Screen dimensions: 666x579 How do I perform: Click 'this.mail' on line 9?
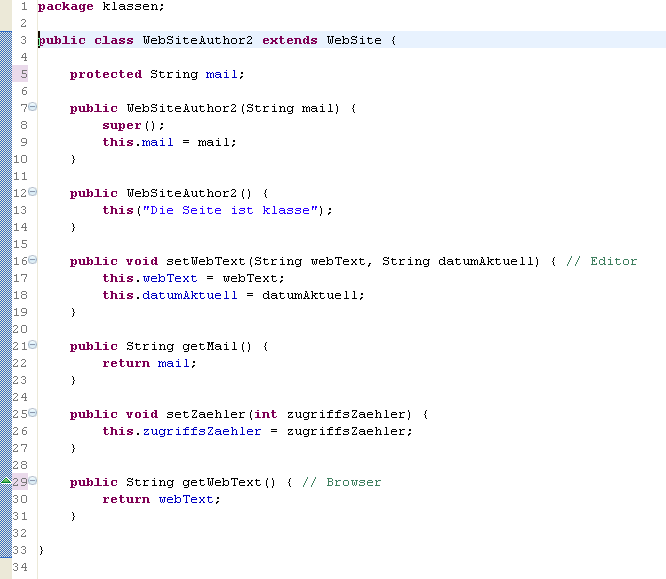pyautogui.click(x=138, y=142)
